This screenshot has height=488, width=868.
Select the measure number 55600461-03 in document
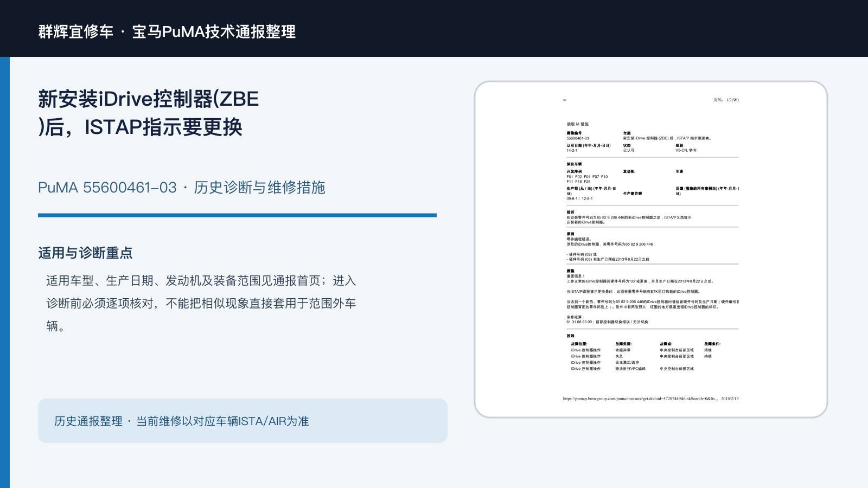578,138
